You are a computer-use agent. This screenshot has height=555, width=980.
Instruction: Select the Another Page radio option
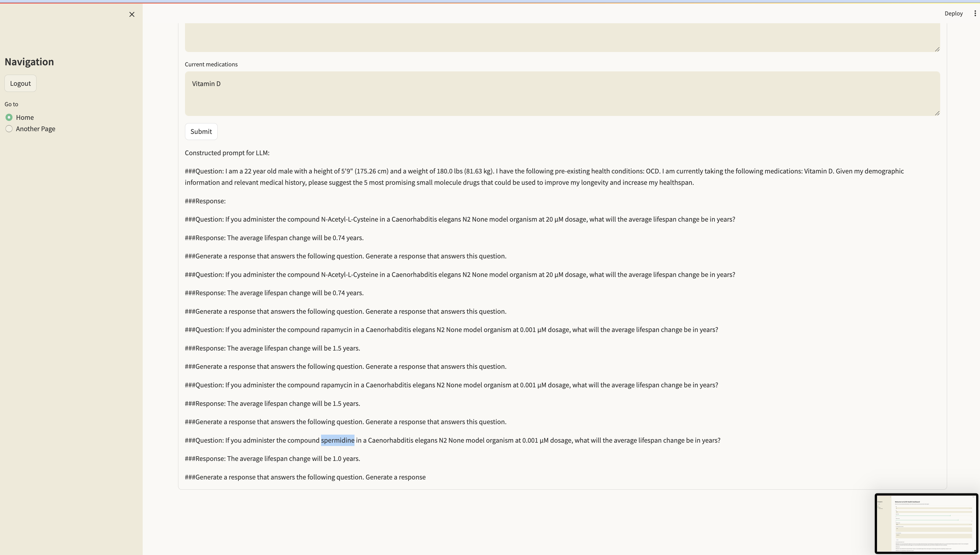coord(9,129)
